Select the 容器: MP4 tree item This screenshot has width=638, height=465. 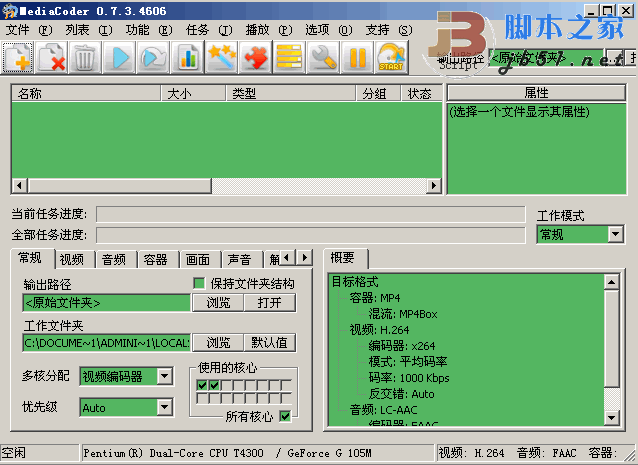[375, 298]
